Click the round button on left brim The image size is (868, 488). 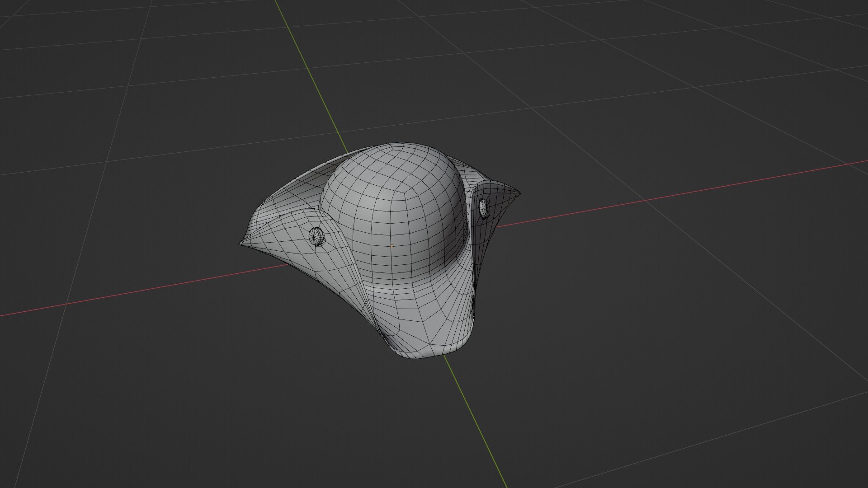tap(316, 236)
